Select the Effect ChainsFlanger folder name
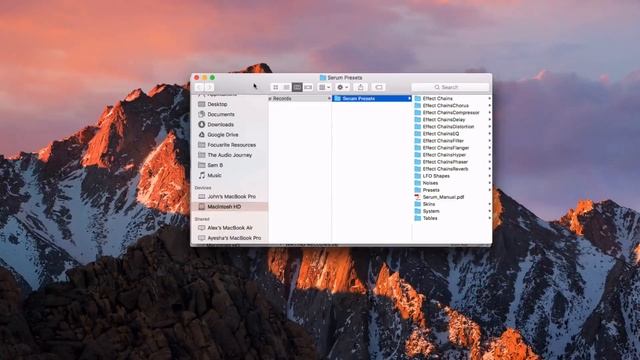 coord(446,148)
